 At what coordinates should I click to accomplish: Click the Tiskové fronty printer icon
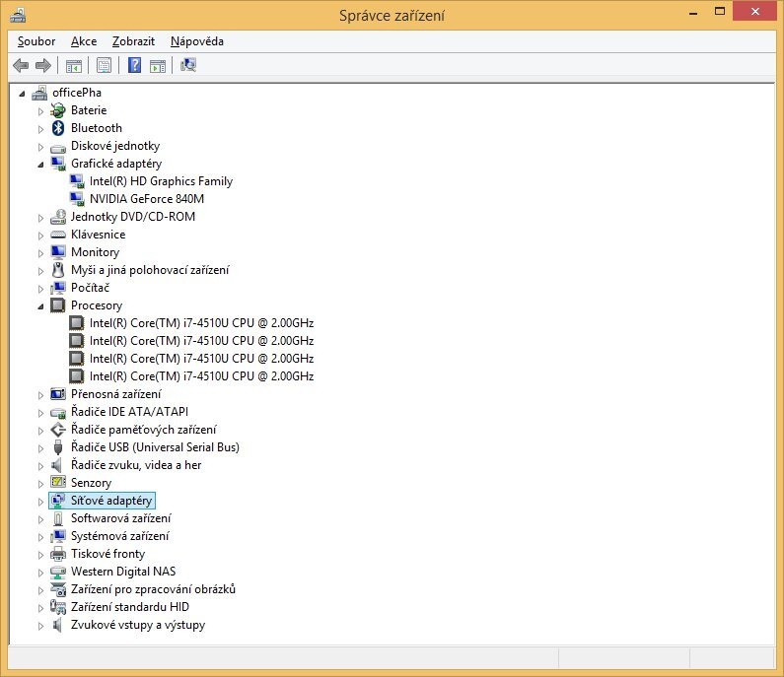58,554
